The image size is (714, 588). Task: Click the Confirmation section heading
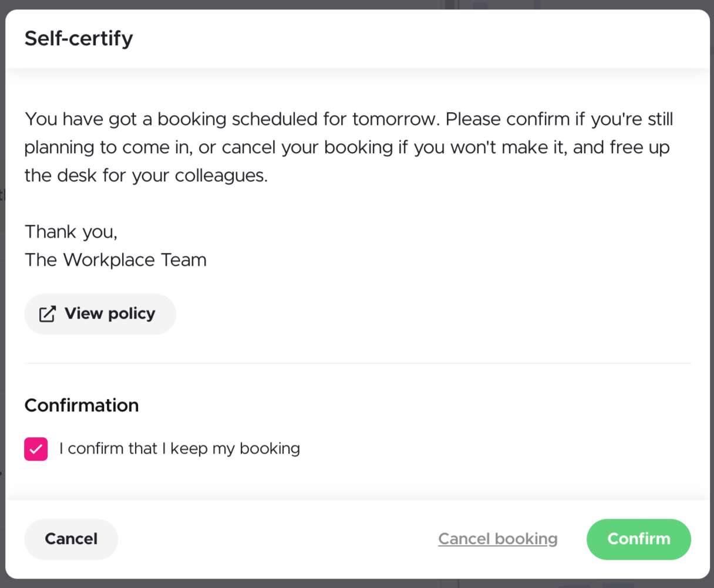click(x=82, y=405)
